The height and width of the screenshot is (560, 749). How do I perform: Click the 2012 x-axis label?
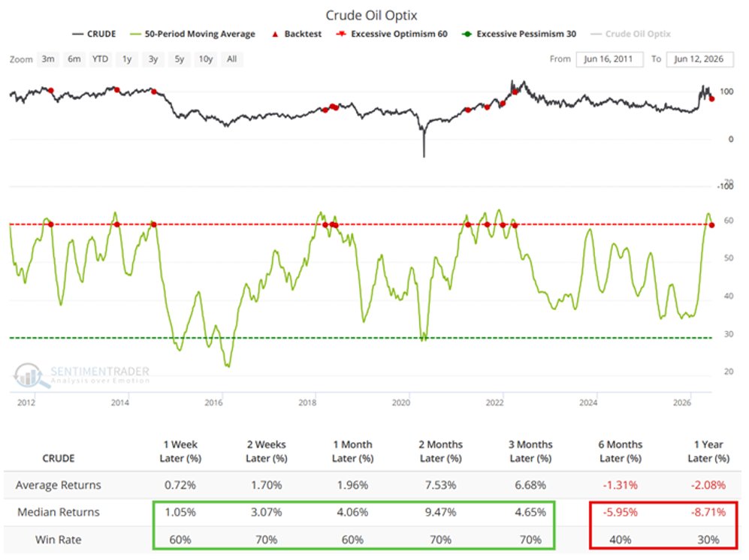pos(26,402)
